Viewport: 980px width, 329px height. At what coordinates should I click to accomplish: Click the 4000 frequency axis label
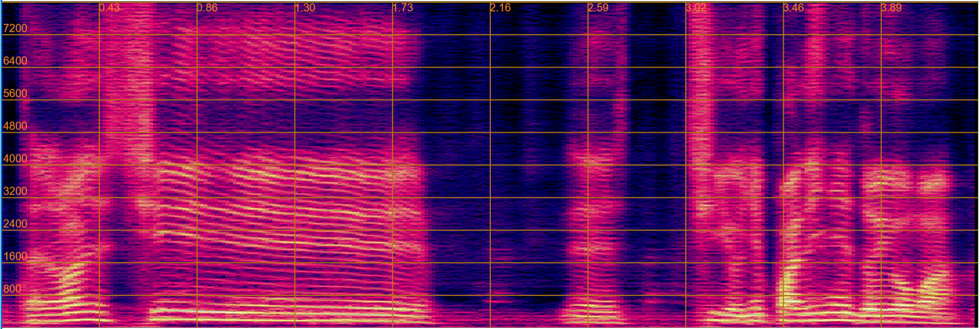tap(15, 158)
